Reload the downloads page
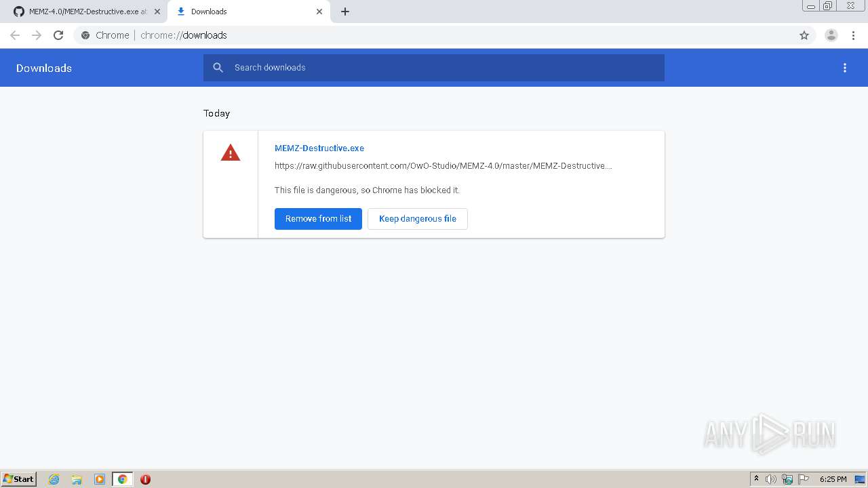The height and width of the screenshot is (488, 868). (x=58, y=35)
